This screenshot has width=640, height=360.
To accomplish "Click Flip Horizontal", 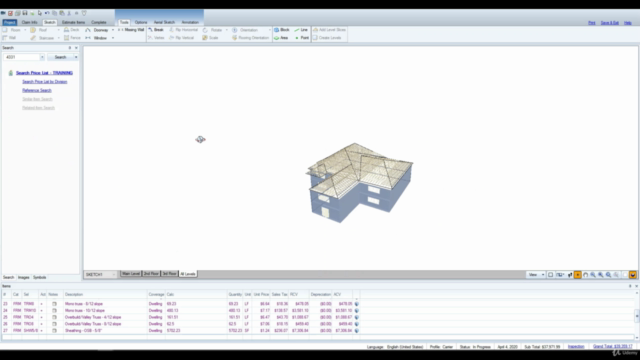I will tap(183, 30).
